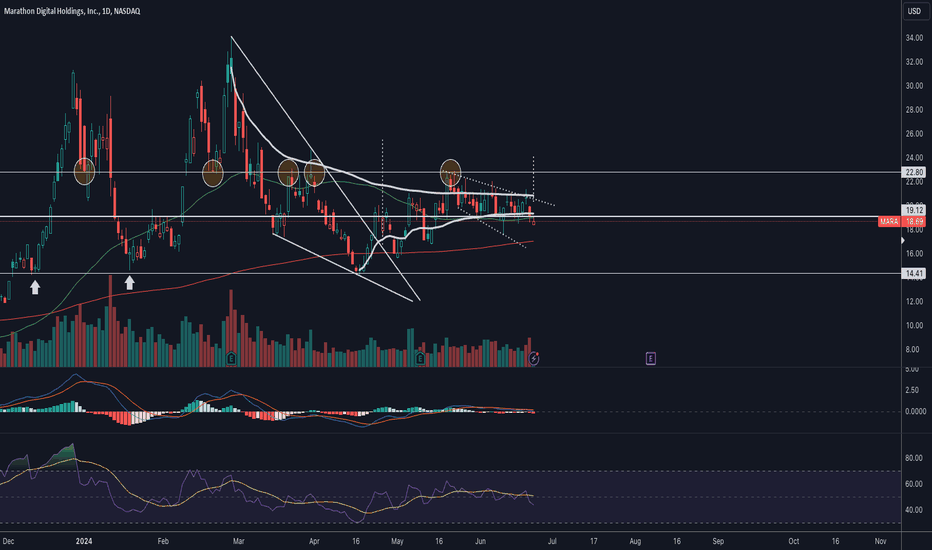This screenshot has height=550, width=932.
Task: Select the 19.12 horizontal line price label
Action: [x=914, y=210]
